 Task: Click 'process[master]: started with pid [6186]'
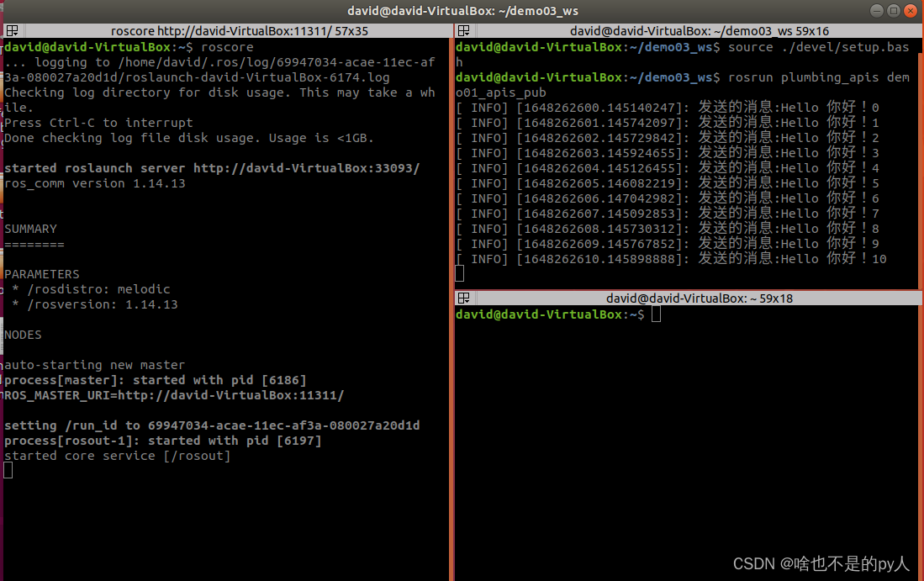pyautogui.click(x=155, y=381)
